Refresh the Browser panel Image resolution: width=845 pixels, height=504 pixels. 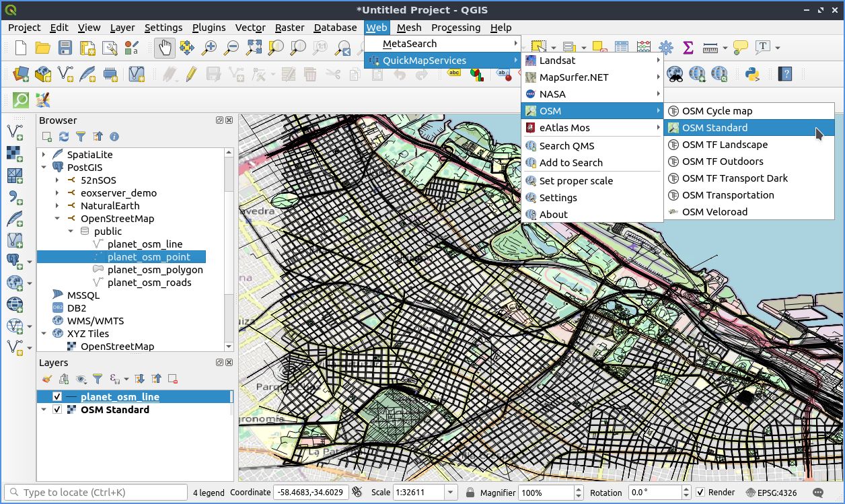tap(63, 137)
